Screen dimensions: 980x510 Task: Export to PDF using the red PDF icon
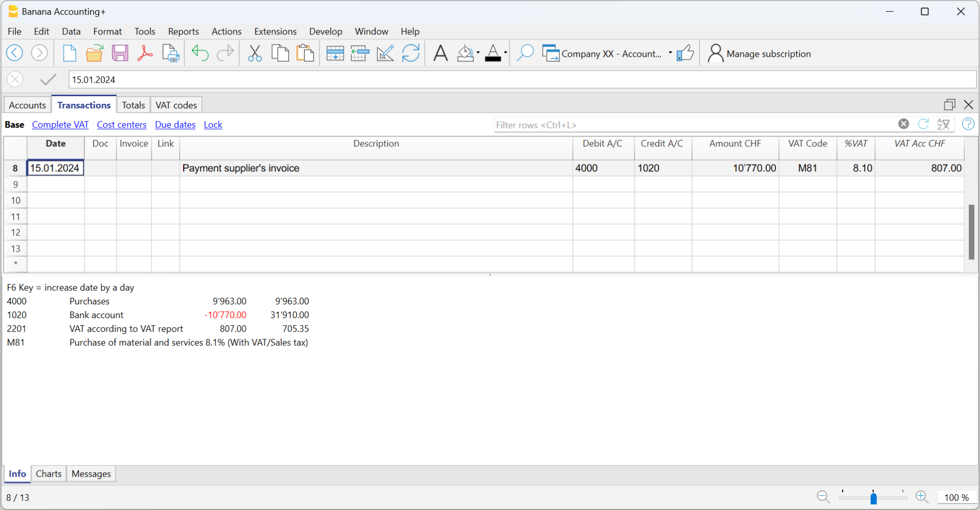click(145, 53)
